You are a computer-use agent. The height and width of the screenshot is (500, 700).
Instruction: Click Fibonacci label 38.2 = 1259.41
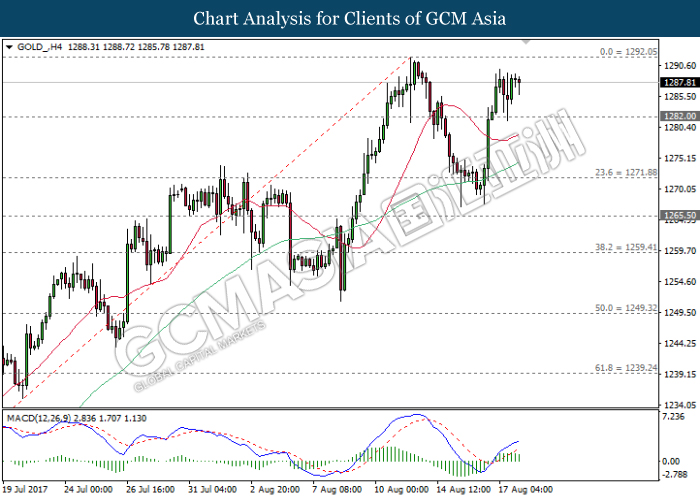(626, 247)
